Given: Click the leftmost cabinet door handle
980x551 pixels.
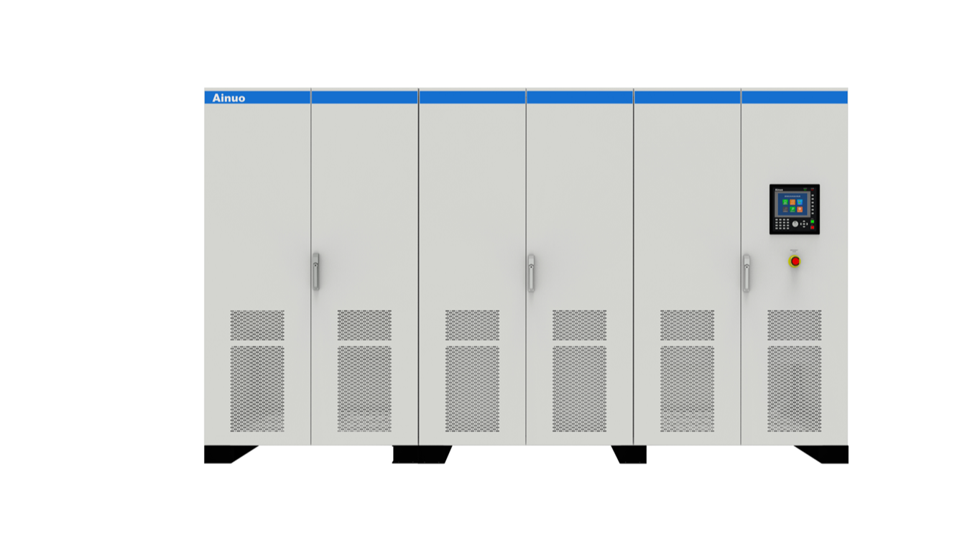Looking at the screenshot, I should (x=315, y=271).
